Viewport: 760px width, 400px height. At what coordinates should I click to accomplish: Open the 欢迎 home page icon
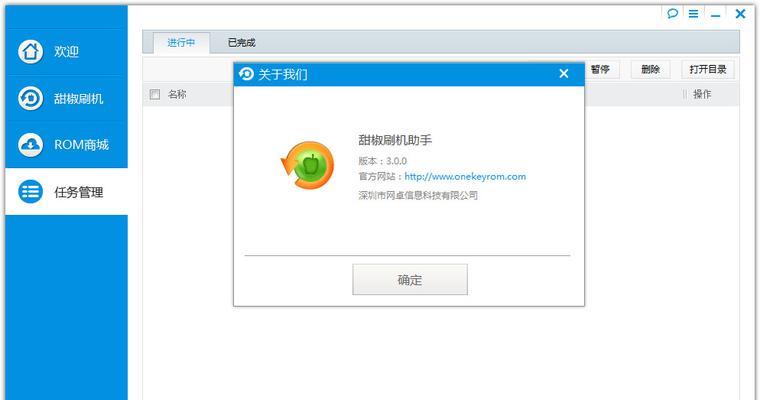pyautogui.click(x=31, y=51)
